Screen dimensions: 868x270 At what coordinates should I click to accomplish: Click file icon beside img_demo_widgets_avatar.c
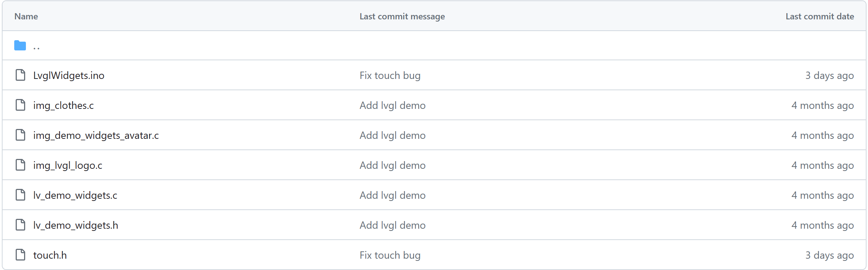pyautogui.click(x=20, y=135)
